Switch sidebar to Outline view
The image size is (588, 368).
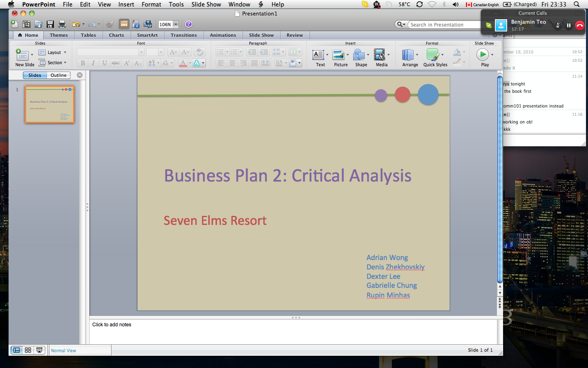[x=58, y=75]
